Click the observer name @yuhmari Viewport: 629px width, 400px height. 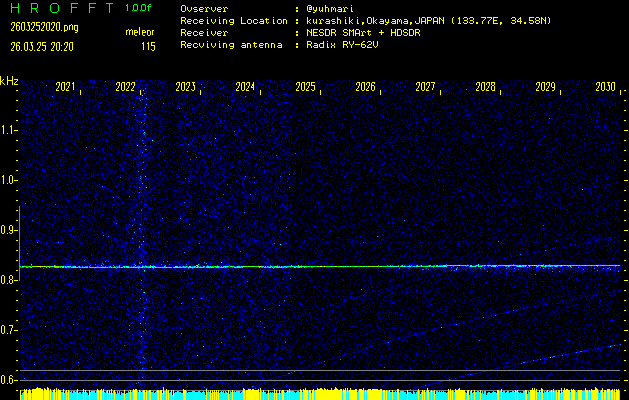(340, 8)
